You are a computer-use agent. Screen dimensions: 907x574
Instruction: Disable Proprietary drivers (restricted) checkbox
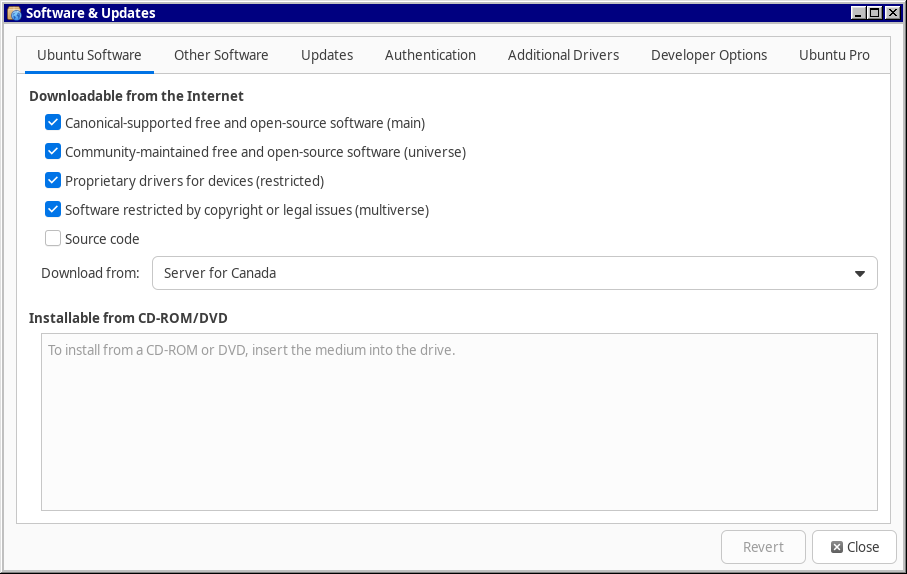pyautogui.click(x=53, y=181)
